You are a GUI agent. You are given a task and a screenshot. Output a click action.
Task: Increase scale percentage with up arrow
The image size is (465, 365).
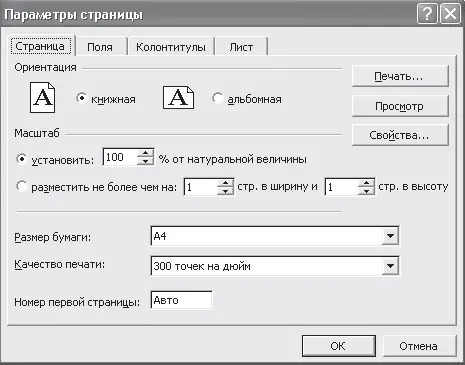(145, 153)
